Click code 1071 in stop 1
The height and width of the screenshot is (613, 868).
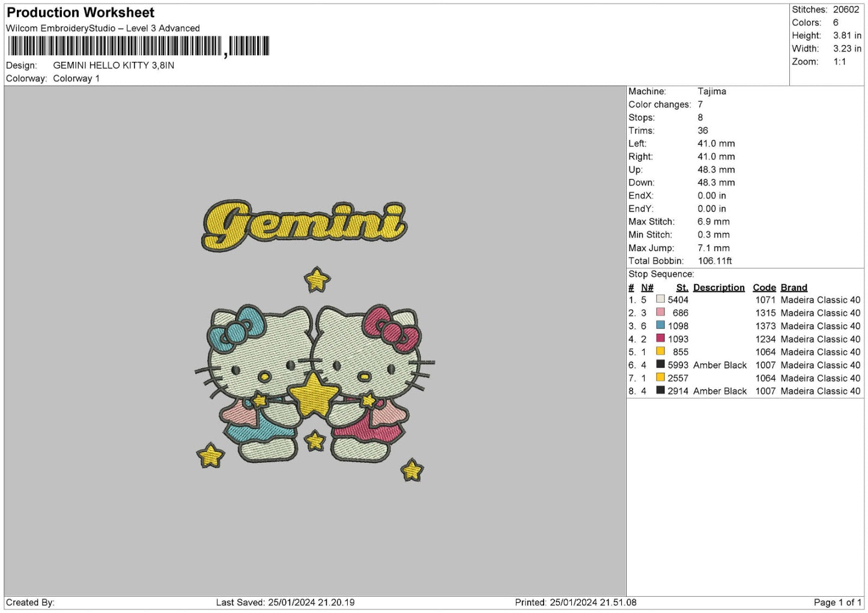coord(765,300)
